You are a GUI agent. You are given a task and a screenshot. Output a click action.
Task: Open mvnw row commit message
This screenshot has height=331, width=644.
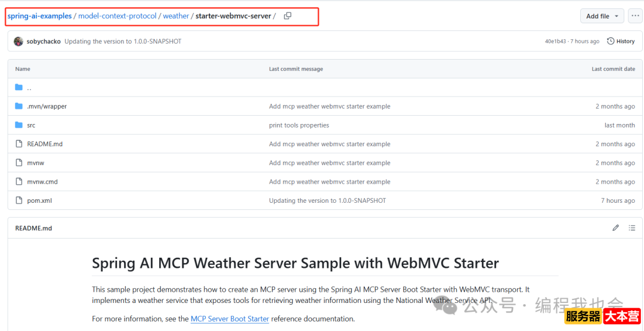[329, 163]
